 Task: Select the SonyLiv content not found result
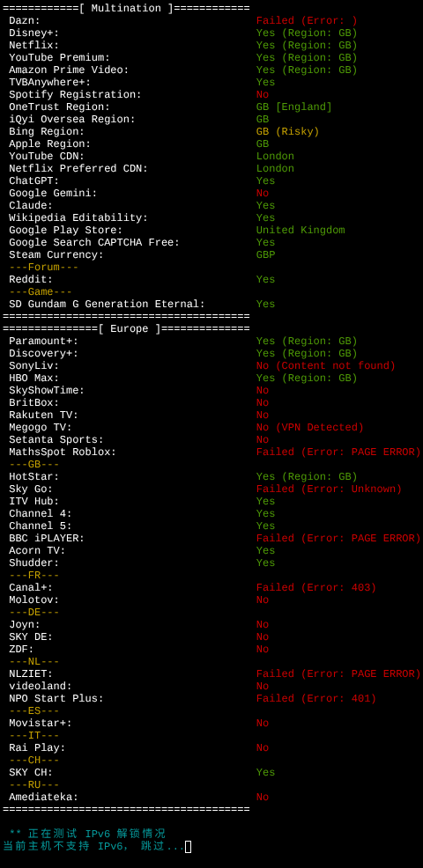tap(326, 366)
